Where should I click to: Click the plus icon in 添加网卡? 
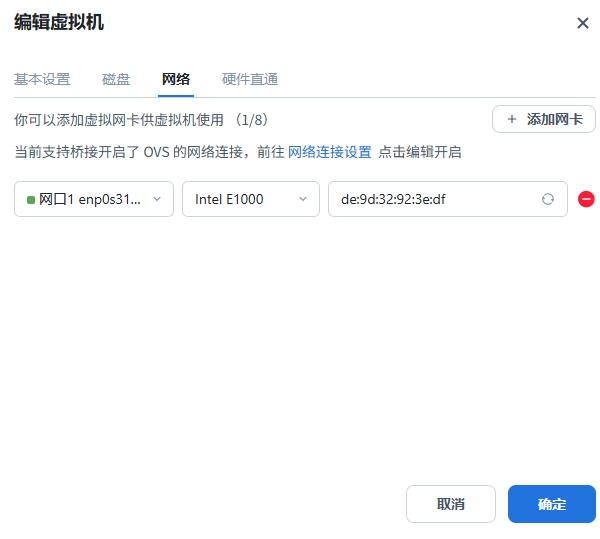[x=512, y=119]
